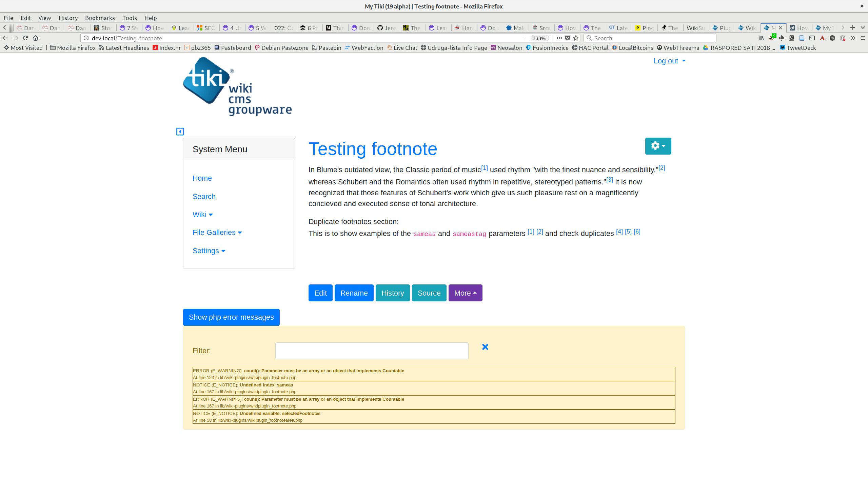Close the active Tiki tab
Image resolution: width=868 pixels, height=479 pixels.
click(781, 28)
